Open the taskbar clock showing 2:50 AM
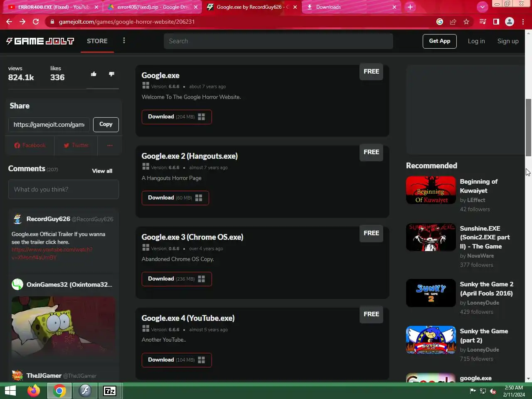 click(x=514, y=391)
